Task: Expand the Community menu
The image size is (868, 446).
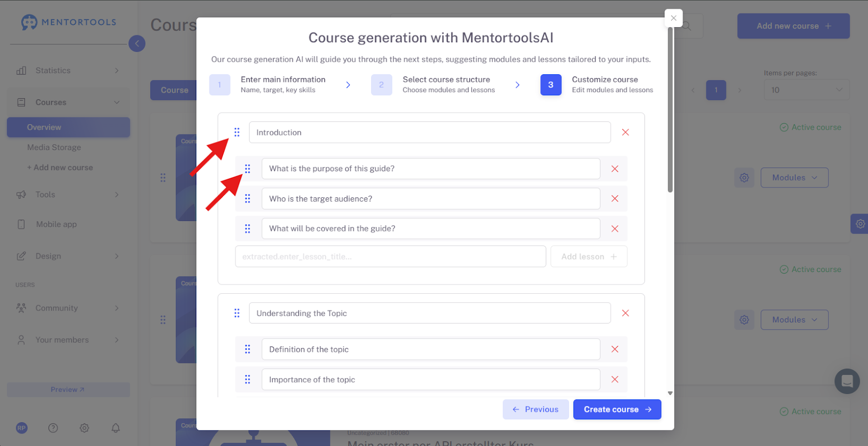Action: pos(68,308)
